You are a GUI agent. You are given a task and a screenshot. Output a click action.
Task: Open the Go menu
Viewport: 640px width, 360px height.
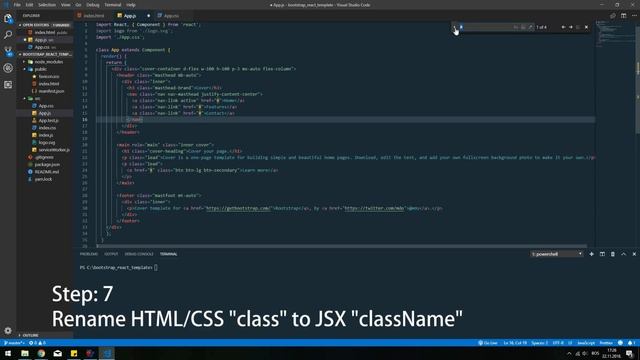pos(78,5)
